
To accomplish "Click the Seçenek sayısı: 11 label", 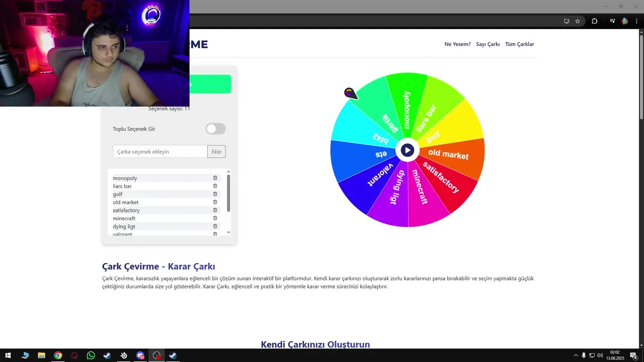I will pyautogui.click(x=169, y=108).
